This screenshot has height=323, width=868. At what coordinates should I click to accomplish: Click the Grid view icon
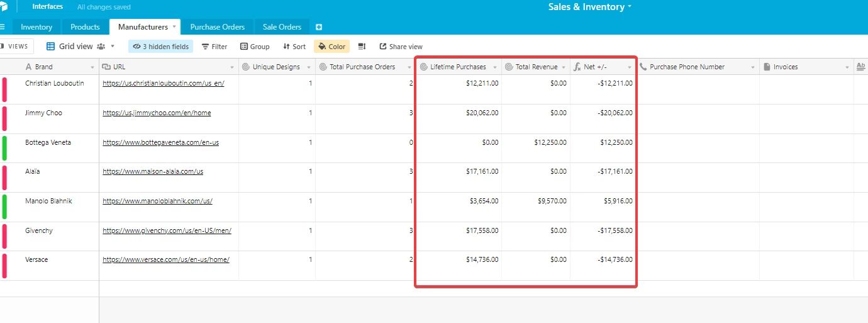[51, 47]
